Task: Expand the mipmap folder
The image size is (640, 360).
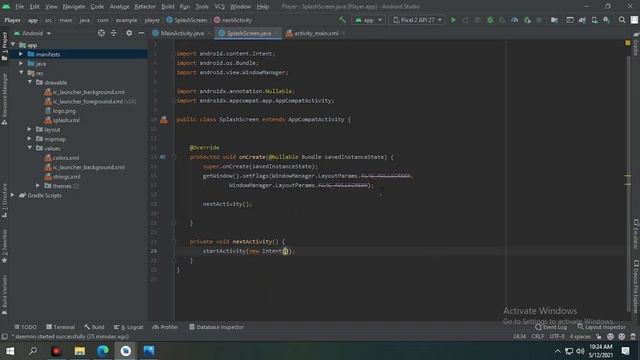Action: [x=30, y=139]
